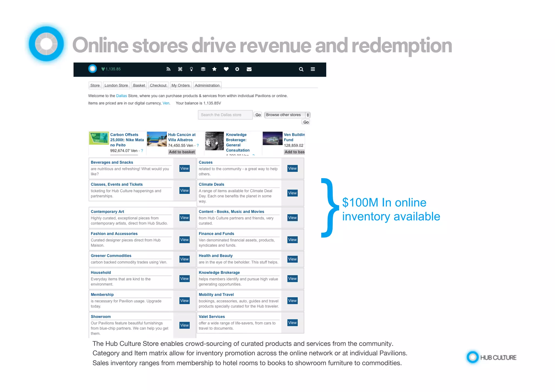Image resolution: width=555 pixels, height=392 pixels.
Task: Focus the Search the Dallas store field
Action: [225, 115]
